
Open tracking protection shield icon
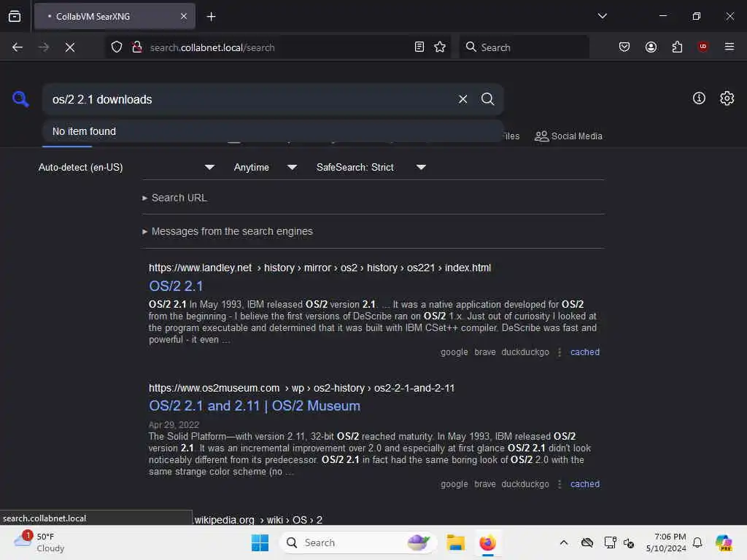[x=117, y=47]
